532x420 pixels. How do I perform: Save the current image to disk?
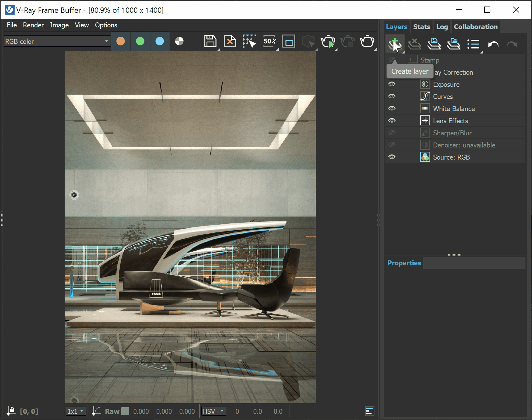click(x=210, y=41)
